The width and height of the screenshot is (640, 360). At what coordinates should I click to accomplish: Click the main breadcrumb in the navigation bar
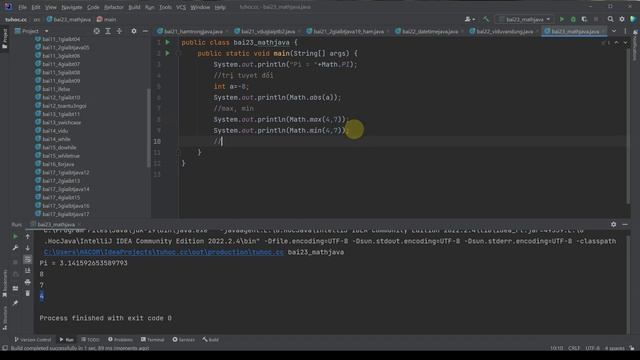pyautogui.click(x=107, y=19)
